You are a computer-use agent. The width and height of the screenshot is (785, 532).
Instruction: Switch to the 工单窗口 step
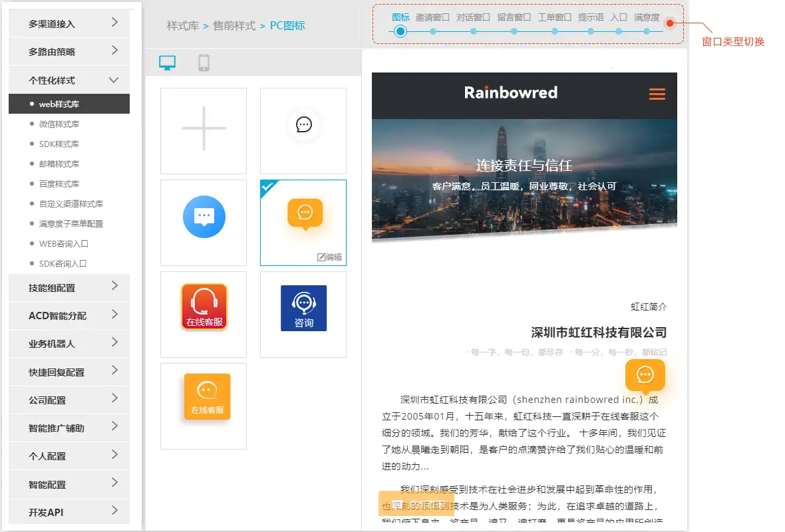(555, 31)
